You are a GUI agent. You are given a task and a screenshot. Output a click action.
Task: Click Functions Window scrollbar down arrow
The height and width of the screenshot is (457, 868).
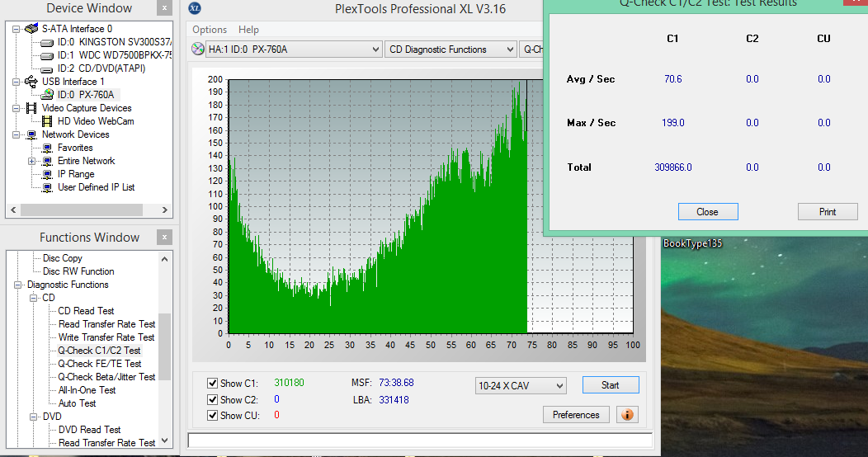point(164,441)
